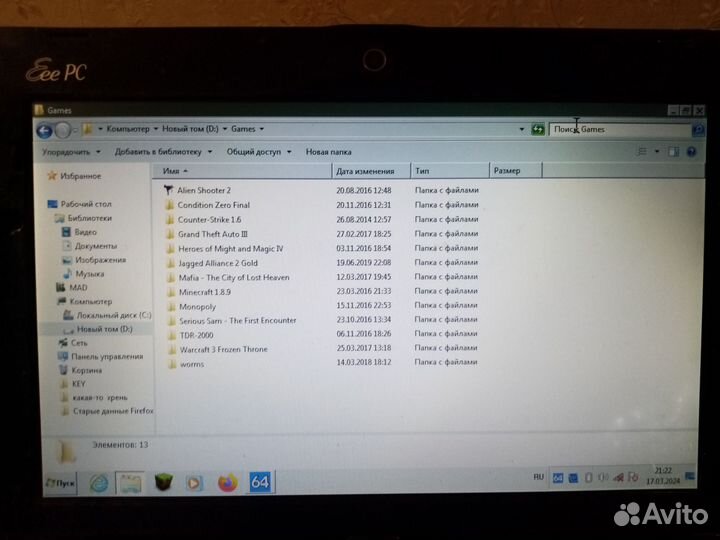Click the Сеть network icon in sidebar
This screenshot has height=540, width=720.
coord(63,343)
